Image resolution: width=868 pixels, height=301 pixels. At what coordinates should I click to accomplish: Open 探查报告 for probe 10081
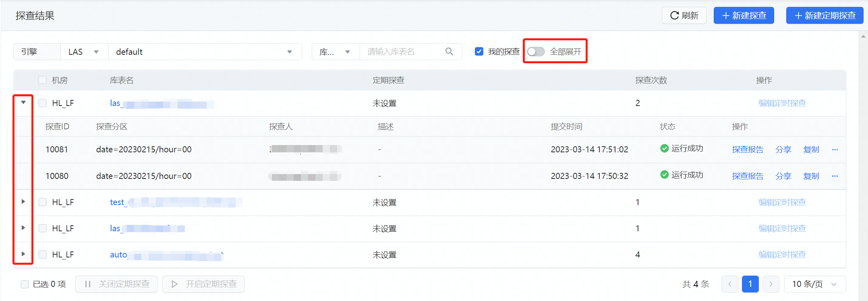[x=748, y=149]
